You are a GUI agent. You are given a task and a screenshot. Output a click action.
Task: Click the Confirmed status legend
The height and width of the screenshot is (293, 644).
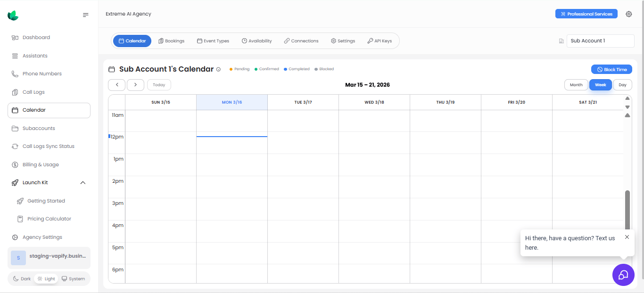point(267,69)
